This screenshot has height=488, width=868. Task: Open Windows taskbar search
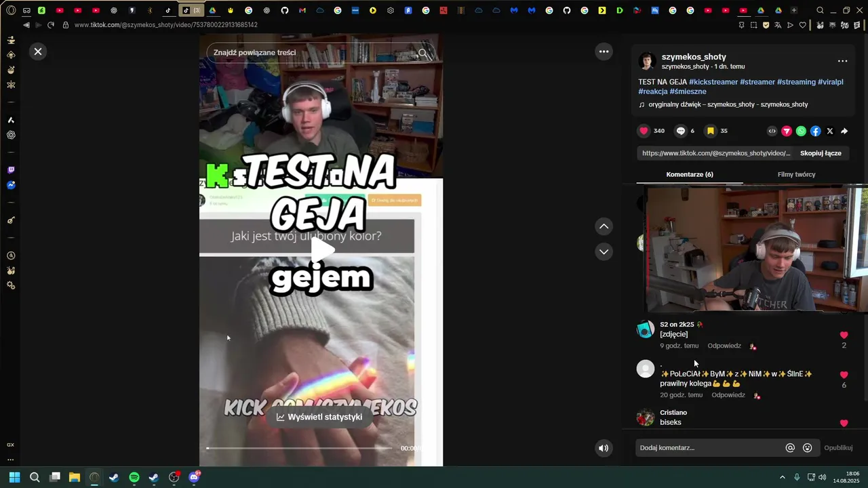pyautogui.click(x=35, y=477)
